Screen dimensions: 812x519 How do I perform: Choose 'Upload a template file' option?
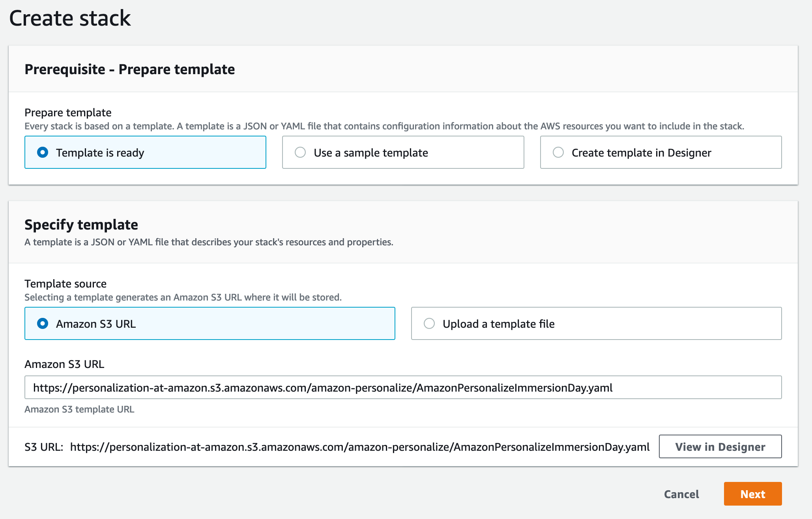coord(429,324)
